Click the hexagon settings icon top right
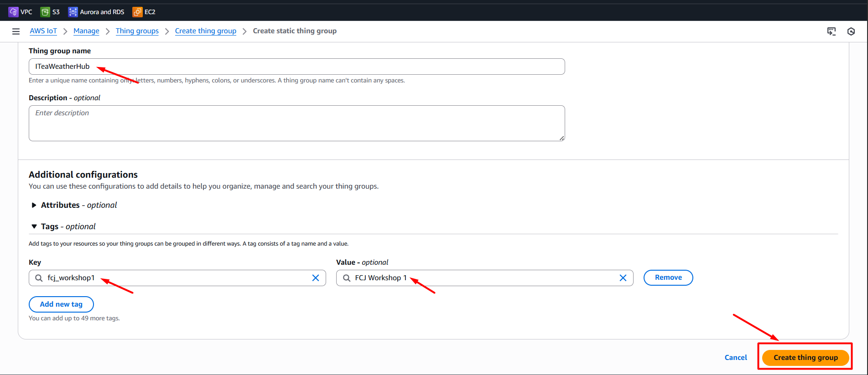This screenshot has width=868, height=375. click(851, 31)
